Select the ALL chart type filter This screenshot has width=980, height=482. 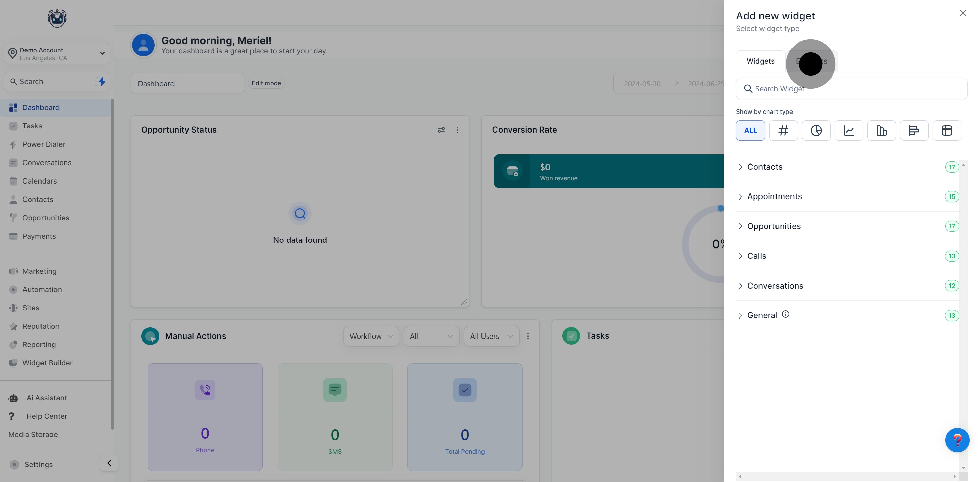click(750, 131)
